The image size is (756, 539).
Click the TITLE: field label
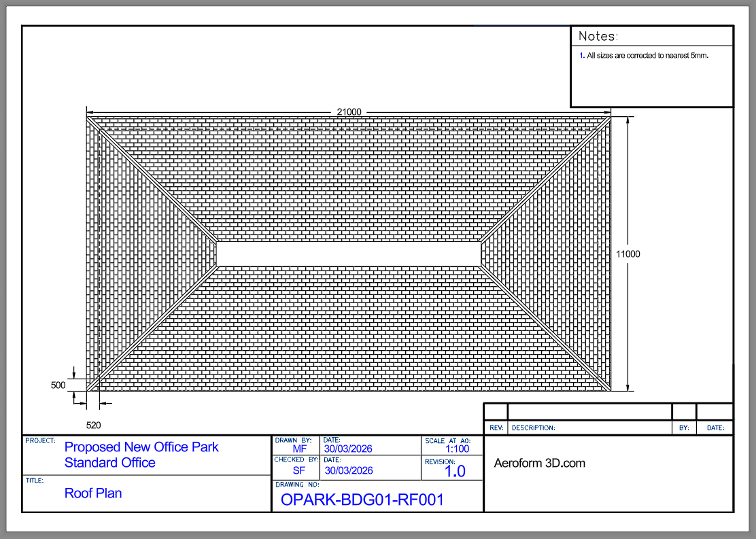click(35, 480)
